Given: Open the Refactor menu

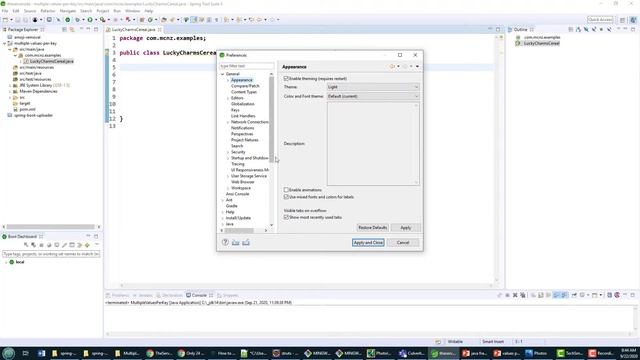Looking at the screenshot, I should pos(48,11).
